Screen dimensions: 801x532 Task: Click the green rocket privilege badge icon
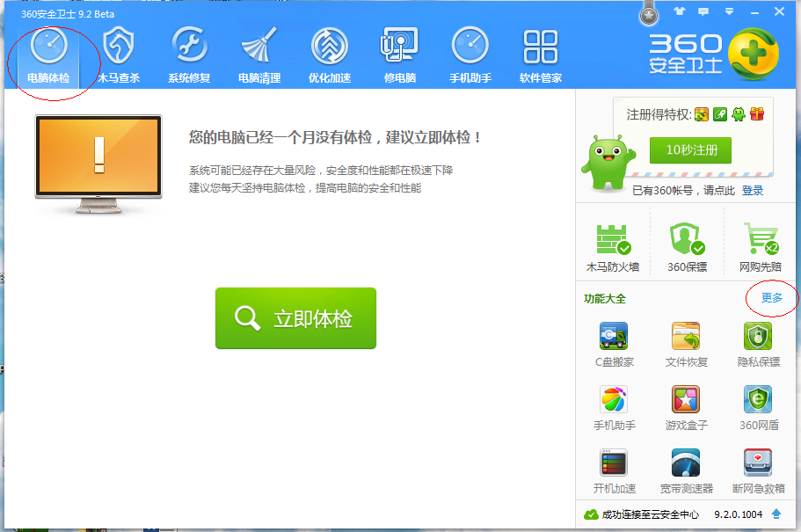[720, 114]
